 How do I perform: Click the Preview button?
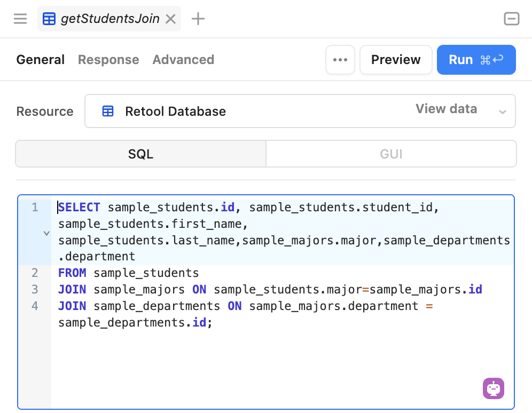[x=396, y=60]
